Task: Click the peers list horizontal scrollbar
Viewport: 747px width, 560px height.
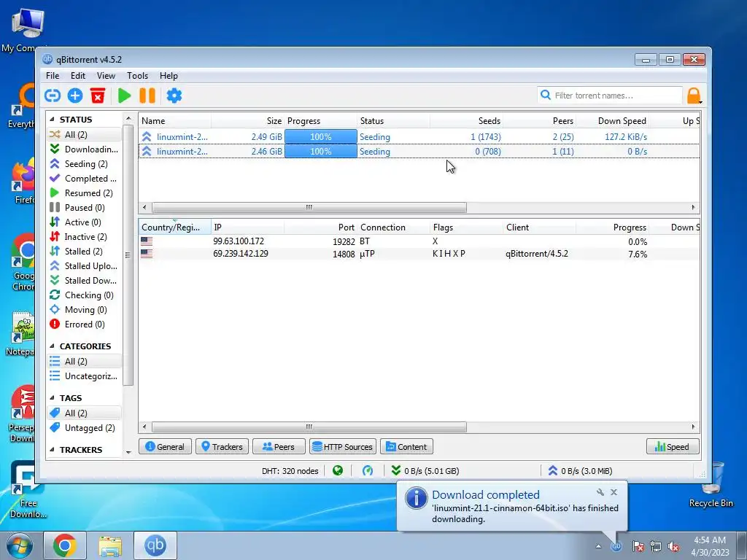Action: click(x=309, y=427)
